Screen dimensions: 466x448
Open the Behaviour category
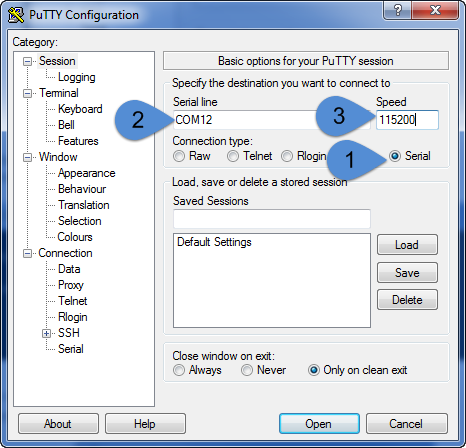[82, 189]
